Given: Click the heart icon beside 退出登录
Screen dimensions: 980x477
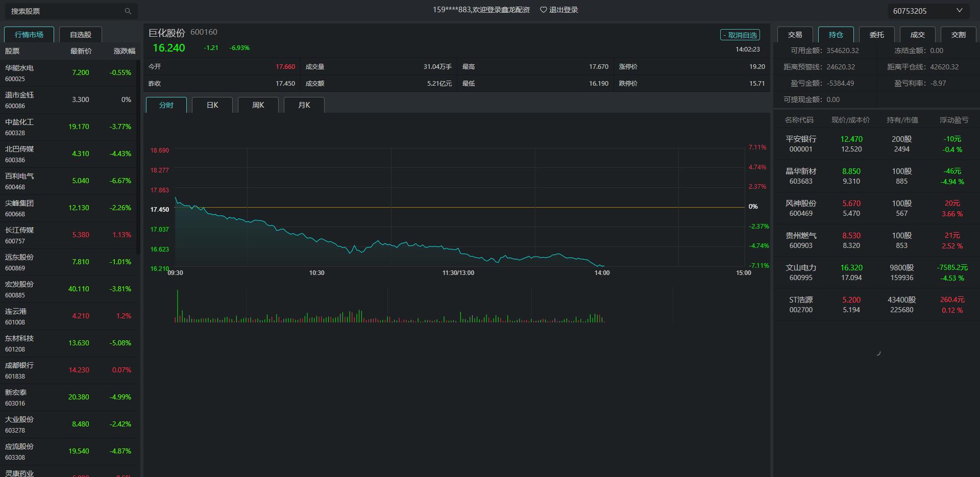Looking at the screenshot, I should [543, 10].
